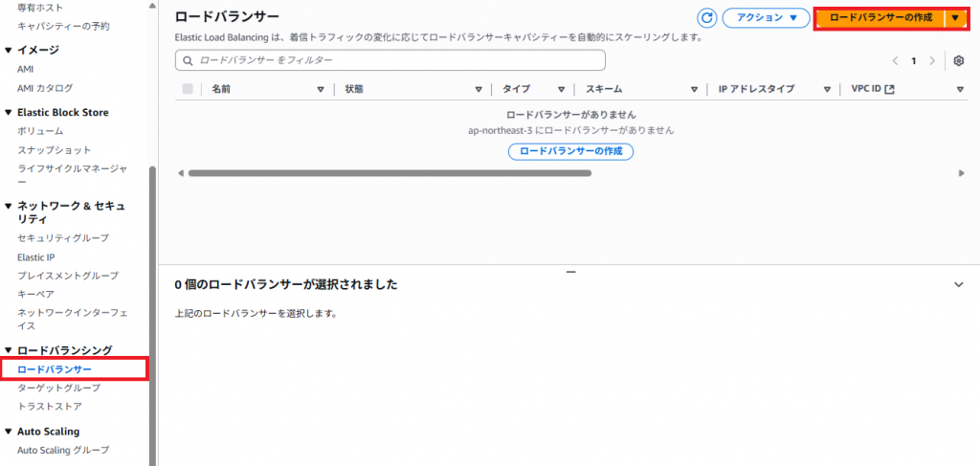The width and height of the screenshot is (980, 466).
Task: Go to next page arrow
Action: (x=932, y=60)
